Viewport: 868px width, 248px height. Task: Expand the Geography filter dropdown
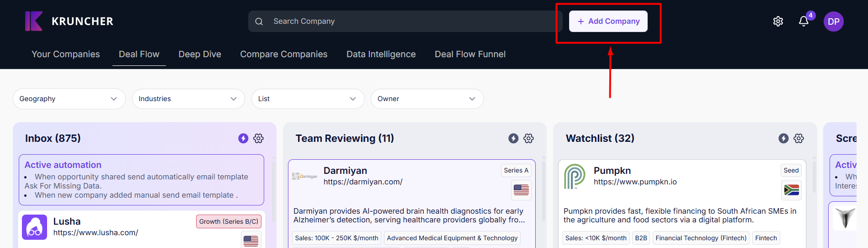click(69, 99)
